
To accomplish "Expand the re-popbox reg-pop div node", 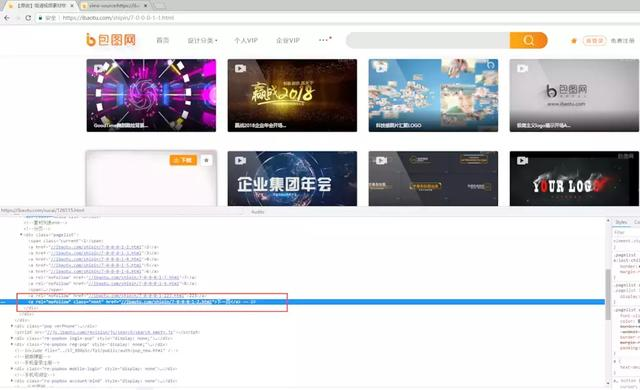I will click(12, 344).
